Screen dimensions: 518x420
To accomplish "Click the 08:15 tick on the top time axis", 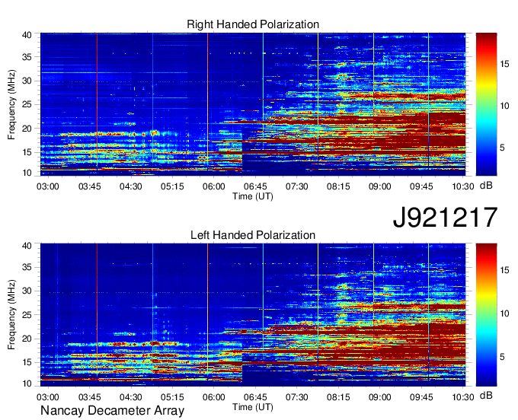I will point(338,186).
